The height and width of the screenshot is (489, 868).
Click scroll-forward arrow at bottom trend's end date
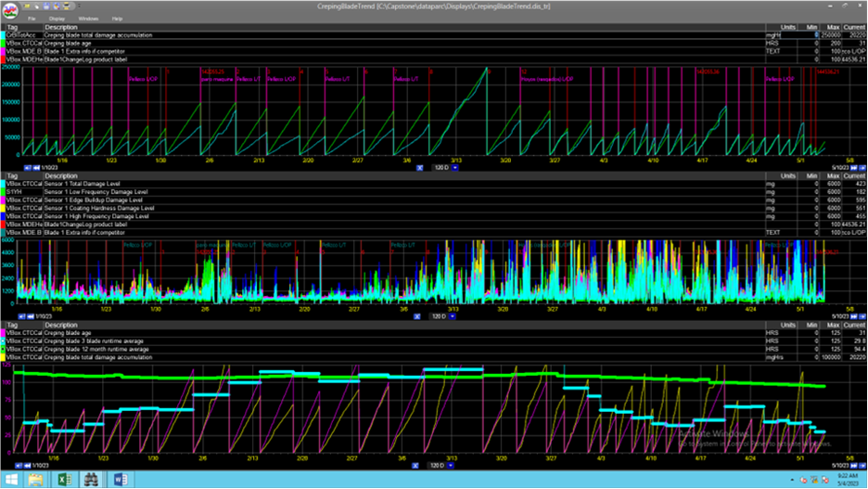click(854, 466)
